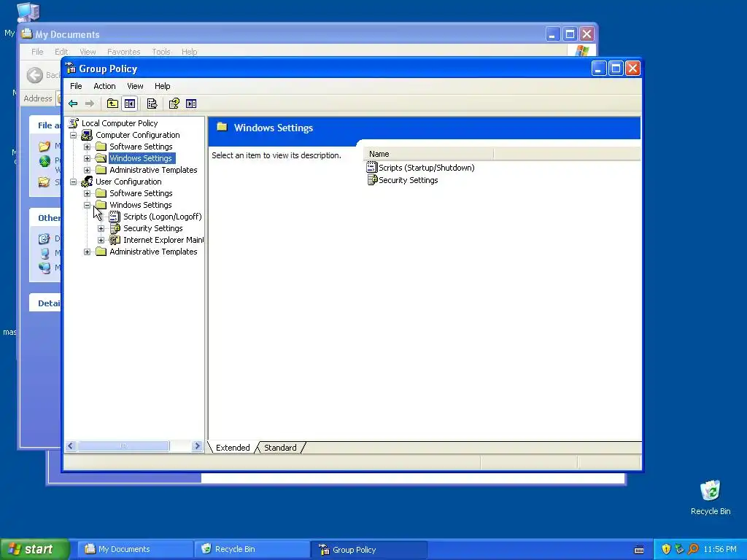The width and height of the screenshot is (747, 560).
Task: Click the taskbar clock showing 11:56 PM
Action: 720,549
